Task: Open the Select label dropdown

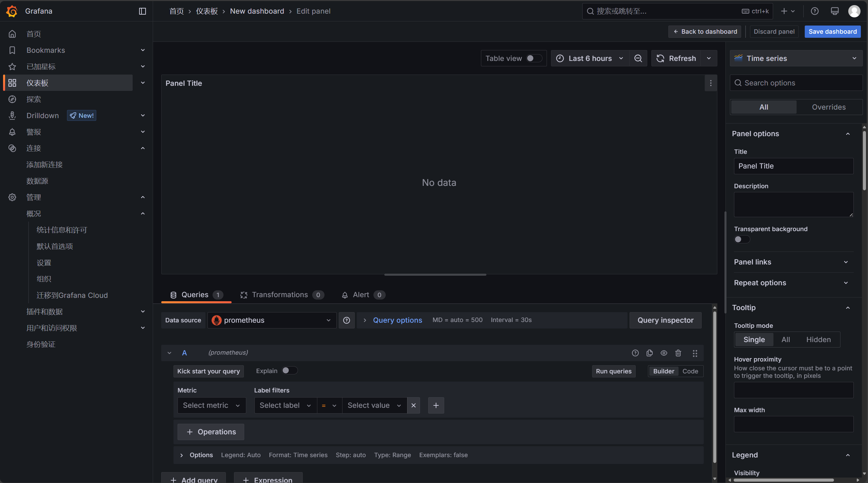Action: tap(286, 405)
